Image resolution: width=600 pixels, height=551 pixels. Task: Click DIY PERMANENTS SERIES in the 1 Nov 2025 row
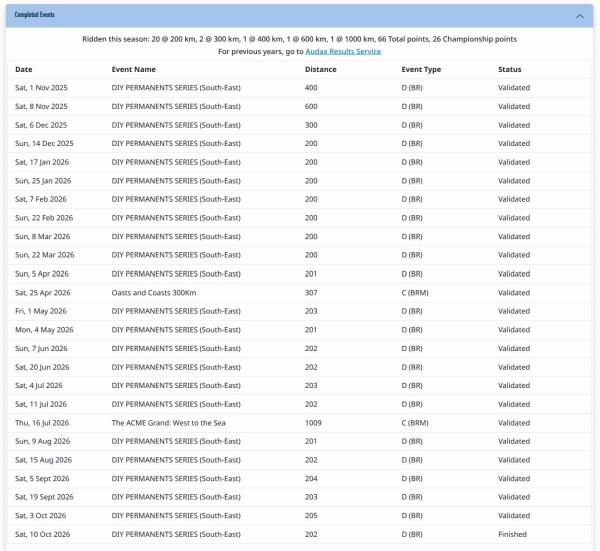pos(176,88)
